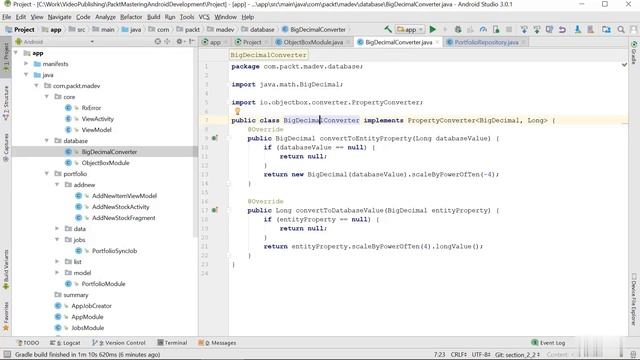640x360 pixels.
Task: Click the Revert undo arrow icon
Action: click(x=562, y=29)
